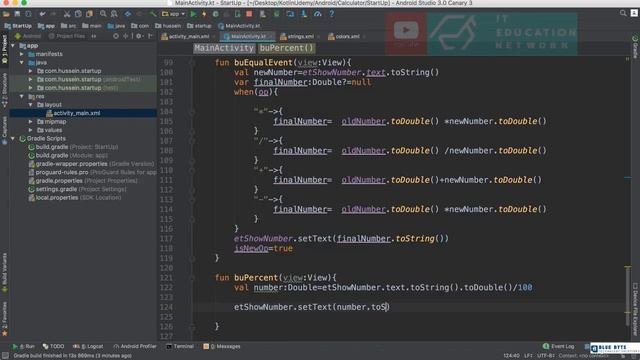Open the Android Profiler gauge icon in toolbar
The width and height of the screenshot is (640, 360).
[x=318, y=14]
